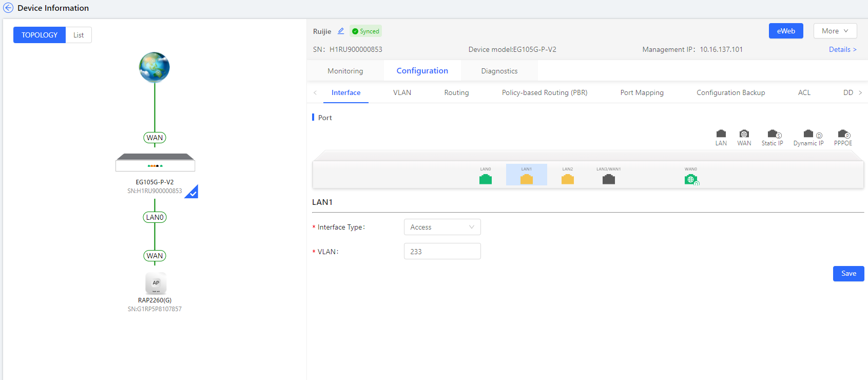Screen dimensions: 868x380
Task: Switch to List view
Action: click(x=79, y=35)
